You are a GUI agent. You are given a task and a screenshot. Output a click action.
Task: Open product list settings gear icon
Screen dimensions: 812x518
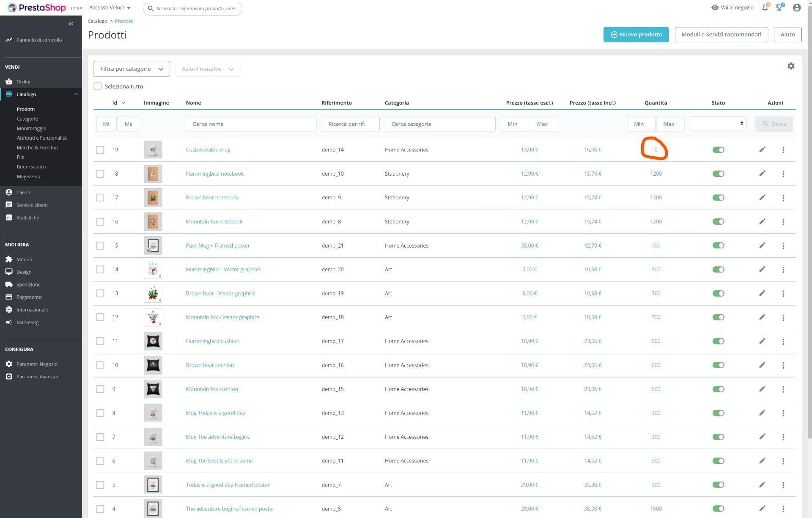pyautogui.click(x=790, y=66)
